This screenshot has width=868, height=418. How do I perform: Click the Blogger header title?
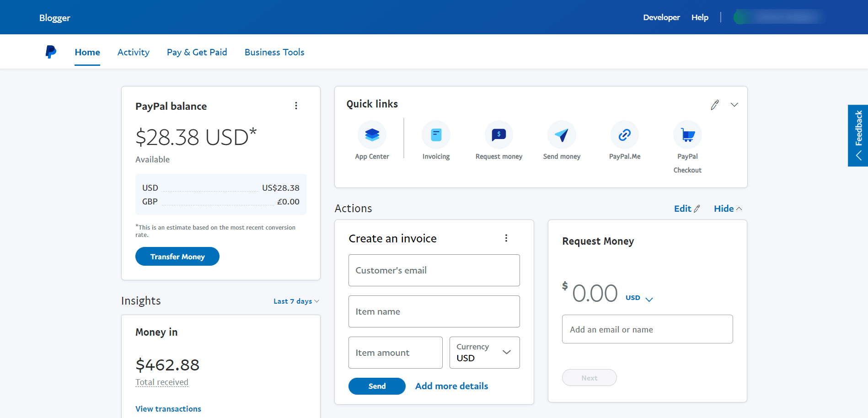tap(55, 18)
